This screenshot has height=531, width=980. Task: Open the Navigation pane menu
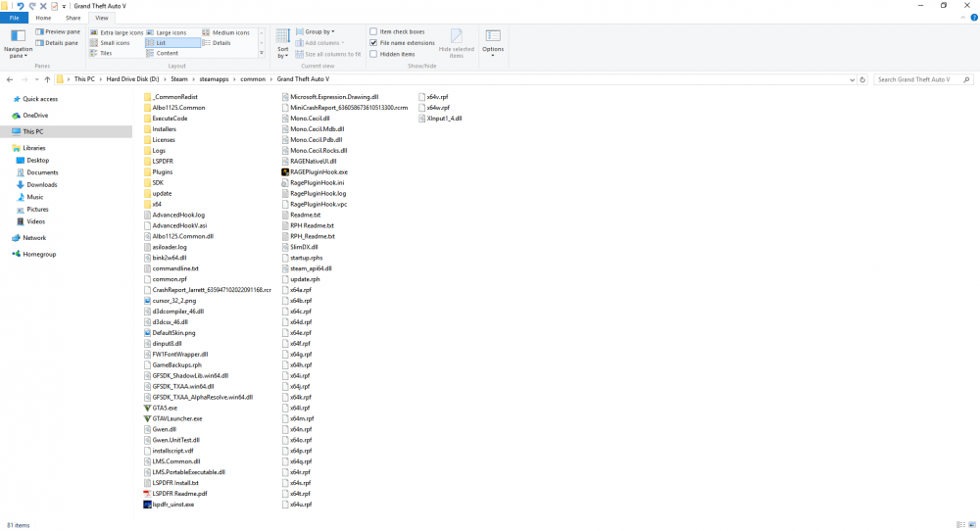point(18,43)
